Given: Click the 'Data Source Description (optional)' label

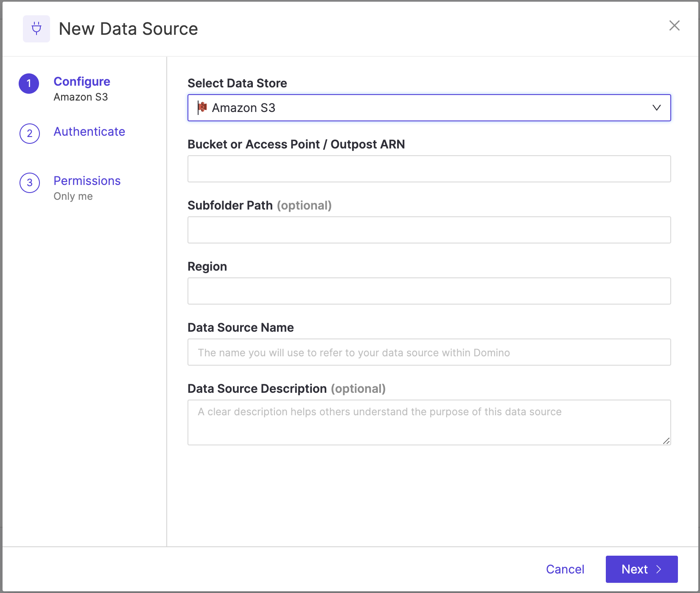Looking at the screenshot, I should coord(287,389).
